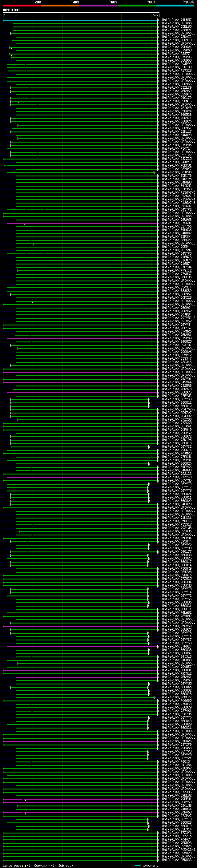Open hit UniRef100_Q28BR1

click(177, 30)
